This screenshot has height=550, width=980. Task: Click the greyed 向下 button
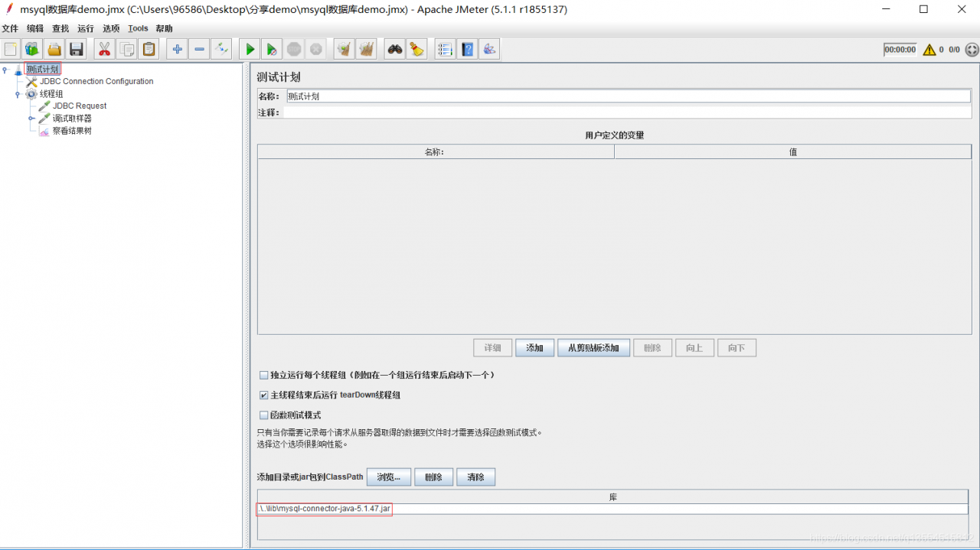[x=737, y=348]
